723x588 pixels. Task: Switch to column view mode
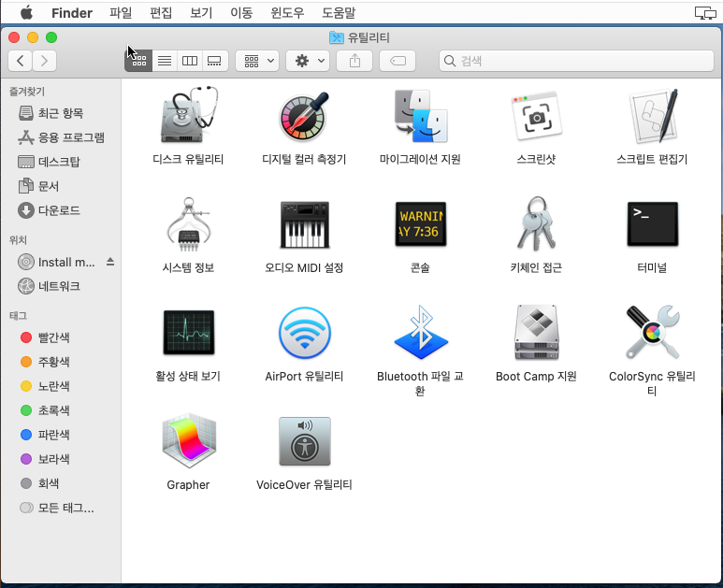point(190,61)
